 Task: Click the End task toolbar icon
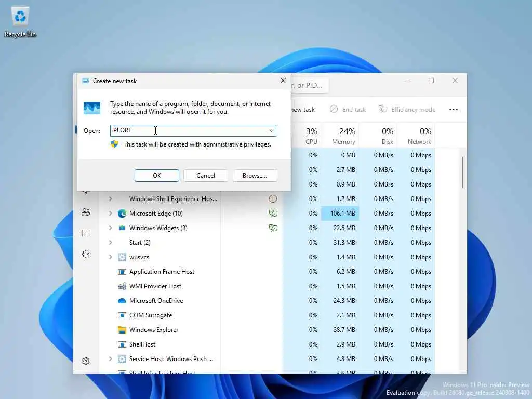tap(334, 109)
